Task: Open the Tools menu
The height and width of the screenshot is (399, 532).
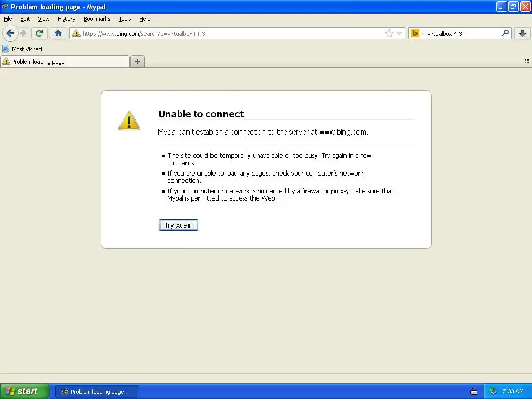Action: [x=125, y=19]
